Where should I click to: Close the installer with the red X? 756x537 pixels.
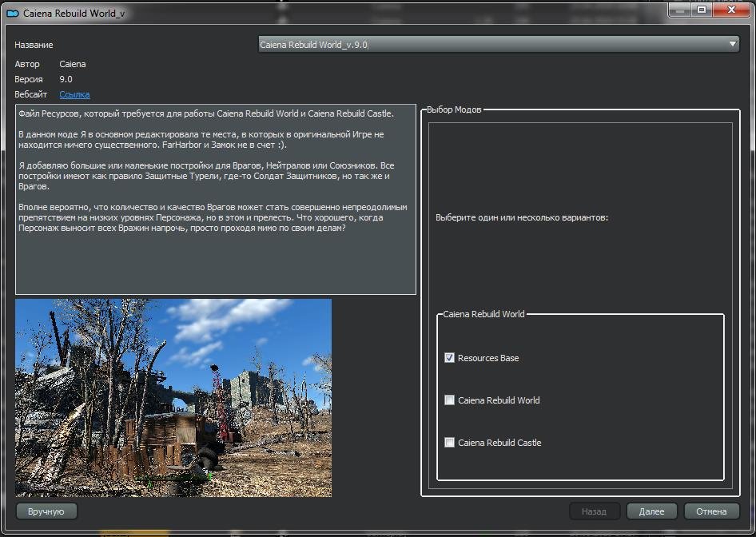coord(732,10)
